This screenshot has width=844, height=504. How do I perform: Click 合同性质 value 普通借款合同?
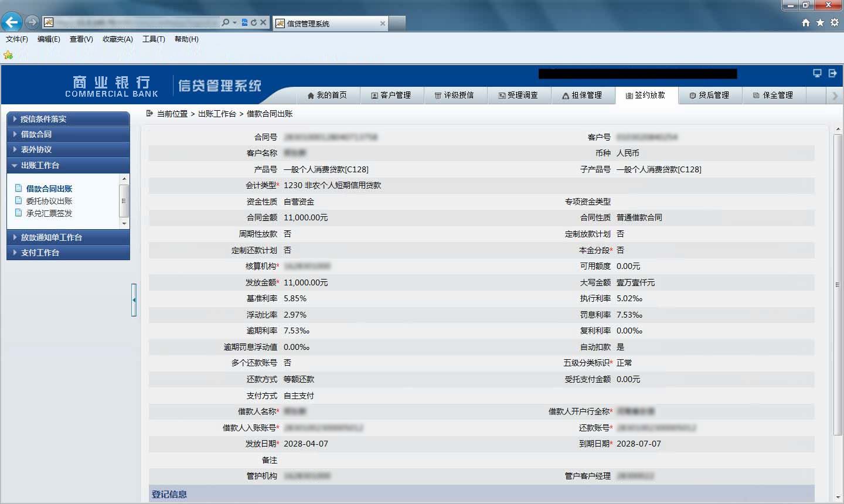click(x=639, y=217)
